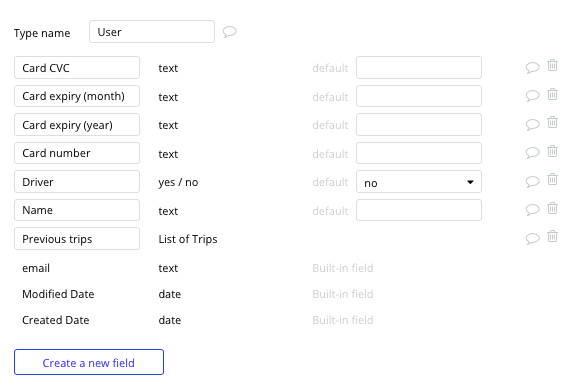571x388 pixels.
Task: Open the Driver default yes/no dropdown
Action: 419,182
